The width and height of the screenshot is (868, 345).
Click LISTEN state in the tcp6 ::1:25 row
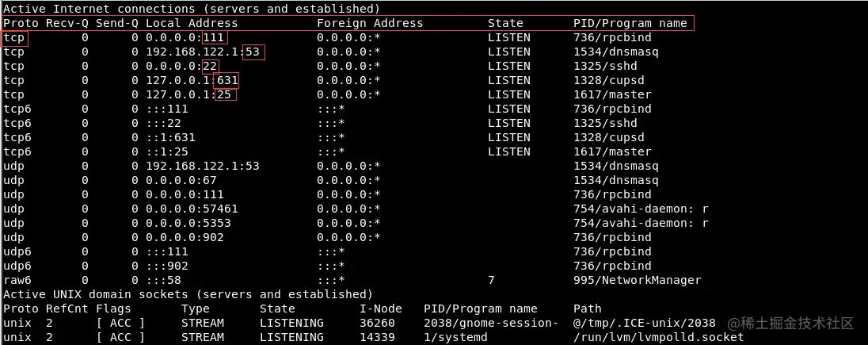508,151
